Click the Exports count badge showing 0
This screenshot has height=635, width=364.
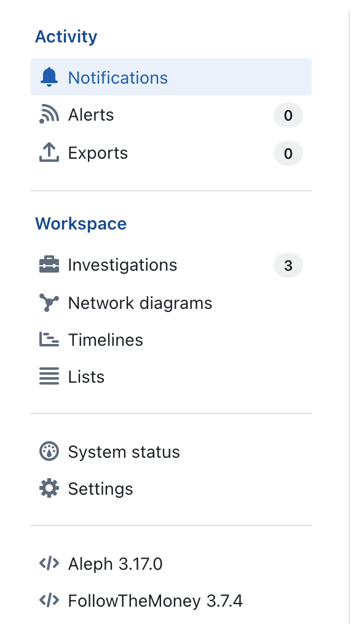point(288,153)
